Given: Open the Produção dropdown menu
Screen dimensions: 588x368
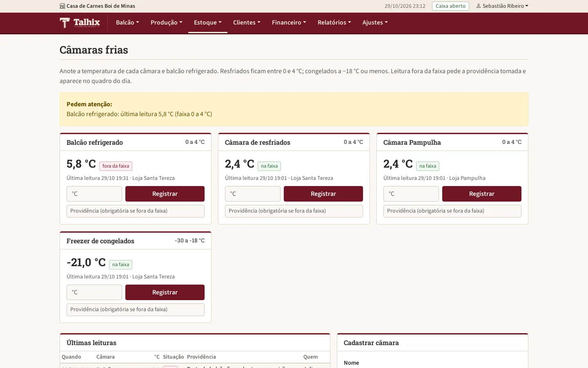Looking at the screenshot, I should coord(167,22).
